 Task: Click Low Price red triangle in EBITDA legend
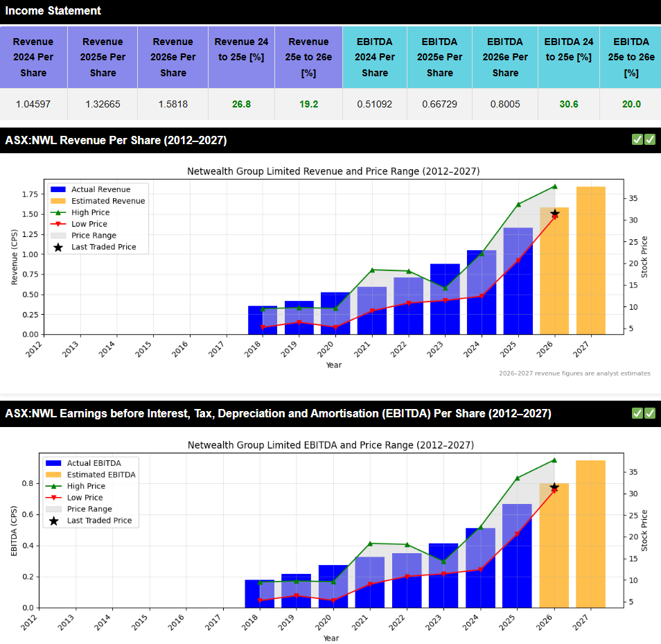[53, 498]
